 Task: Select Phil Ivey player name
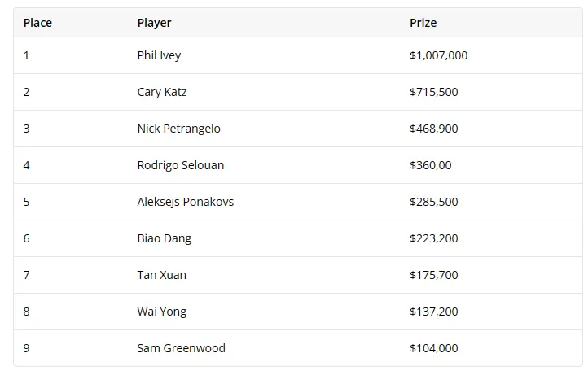click(159, 55)
